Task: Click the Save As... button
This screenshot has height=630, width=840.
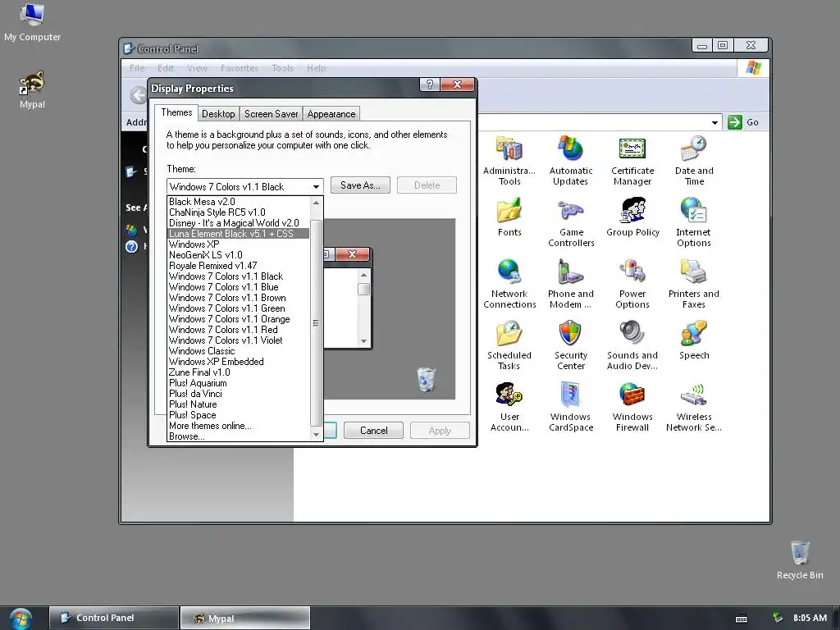Action: [360, 185]
